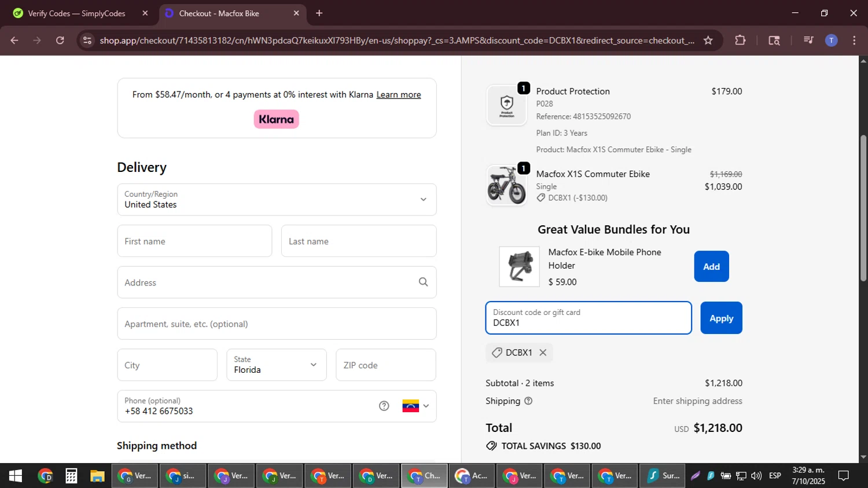Screen dimensions: 868x488
Task: Open the Learn more Klarna link
Action: click(x=399, y=95)
